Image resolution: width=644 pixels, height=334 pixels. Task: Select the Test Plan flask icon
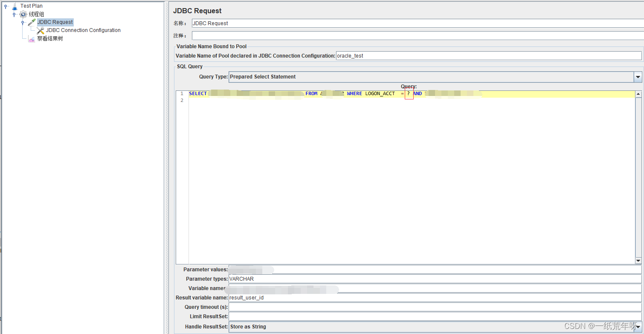click(15, 6)
